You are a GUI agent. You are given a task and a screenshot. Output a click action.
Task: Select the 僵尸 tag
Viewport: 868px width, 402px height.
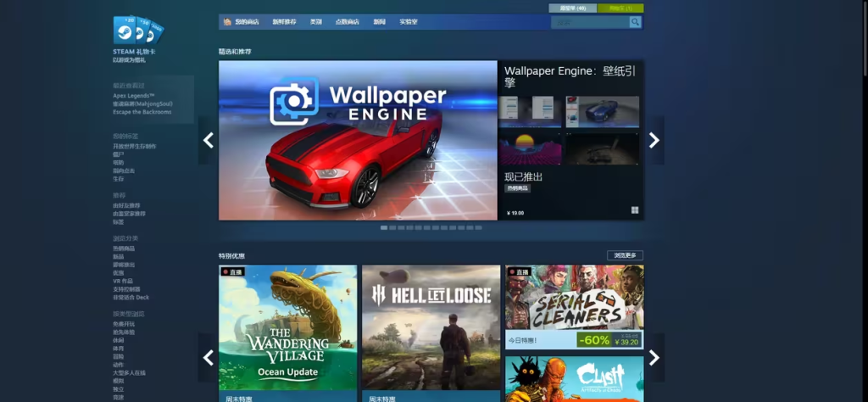click(x=118, y=154)
